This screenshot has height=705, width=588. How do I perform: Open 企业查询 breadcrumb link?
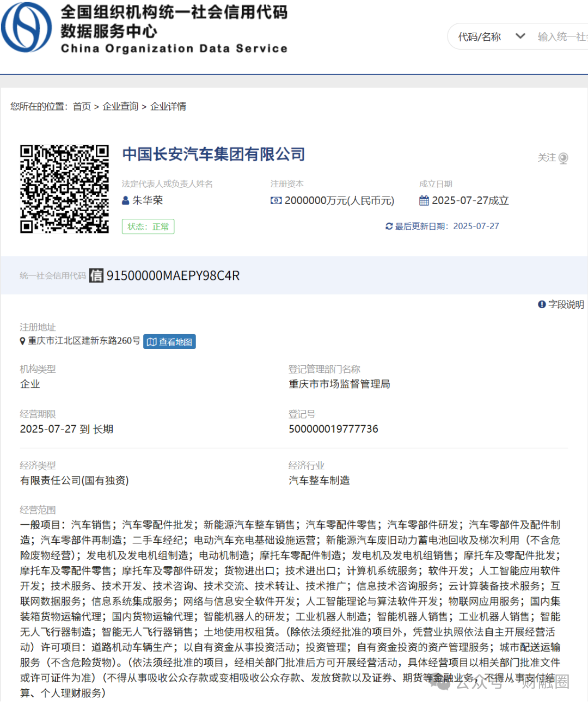(120, 106)
